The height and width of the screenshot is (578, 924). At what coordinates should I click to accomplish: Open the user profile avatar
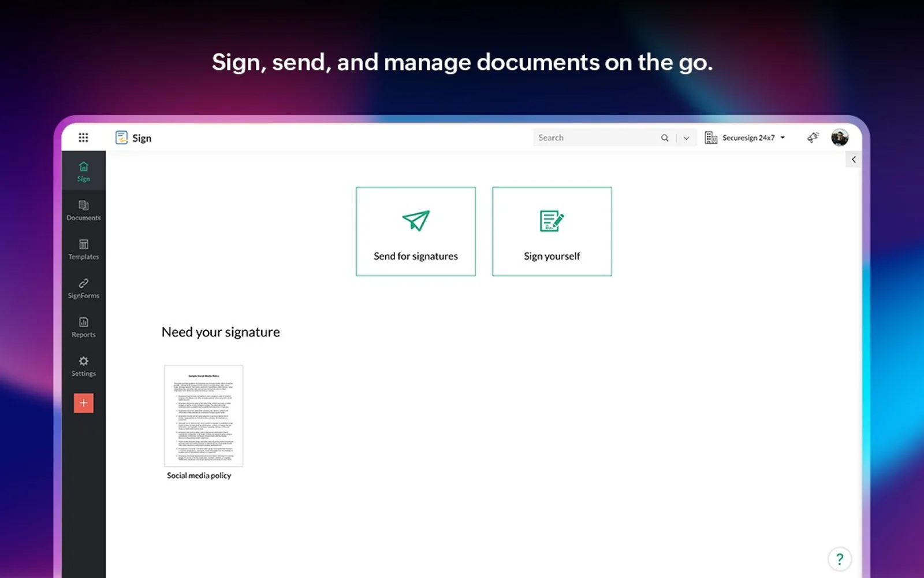(x=840, y=138)
